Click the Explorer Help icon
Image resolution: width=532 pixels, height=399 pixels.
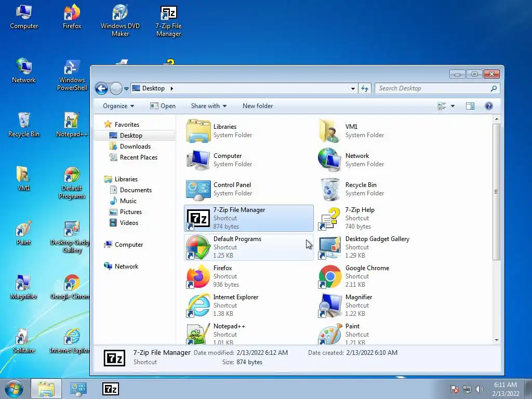[x=488, y=106]
